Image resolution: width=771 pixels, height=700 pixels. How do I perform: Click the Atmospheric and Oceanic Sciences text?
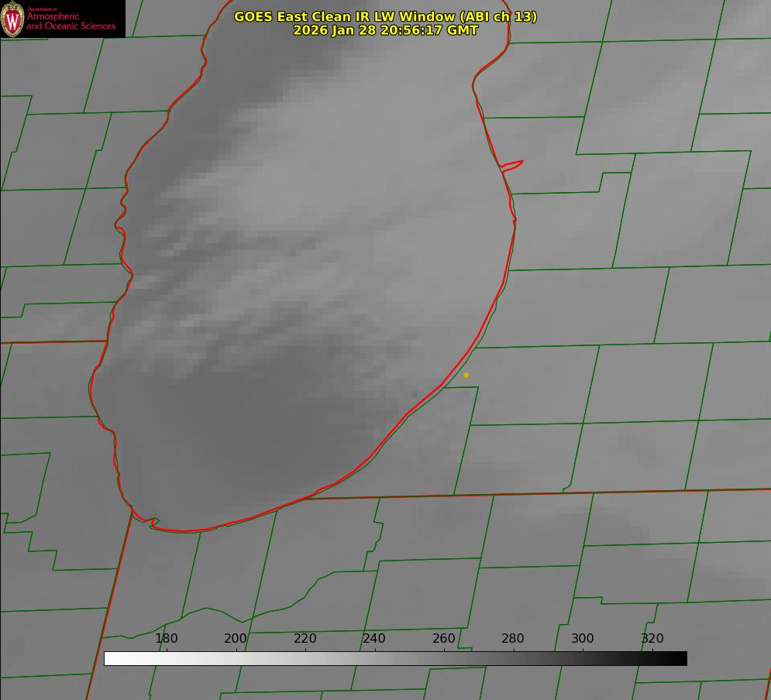[71, 21]
